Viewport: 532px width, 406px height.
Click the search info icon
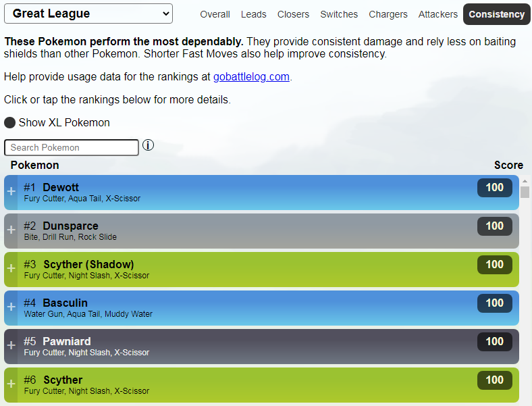coord(148,145)
